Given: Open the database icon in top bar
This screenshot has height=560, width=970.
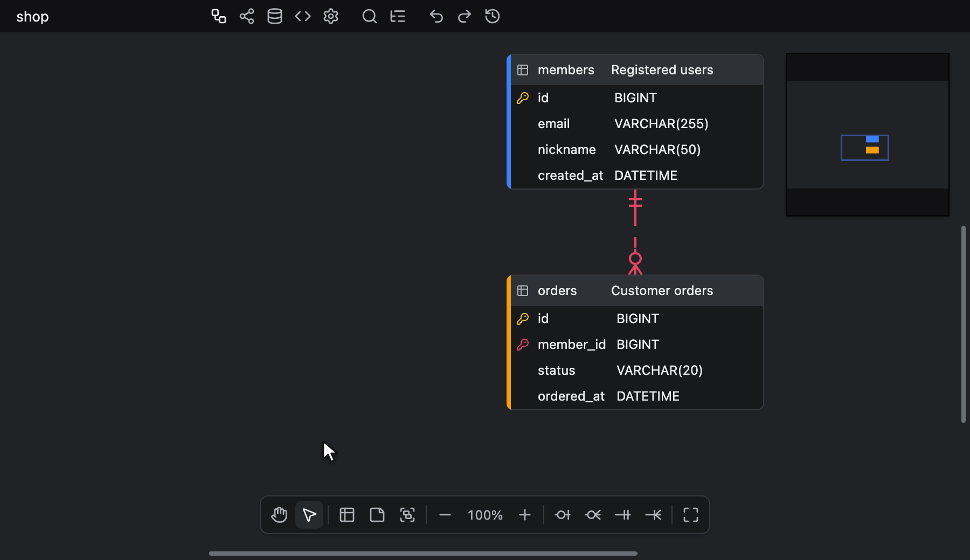Looking at the screenshot, I should (x=275, y=16).
